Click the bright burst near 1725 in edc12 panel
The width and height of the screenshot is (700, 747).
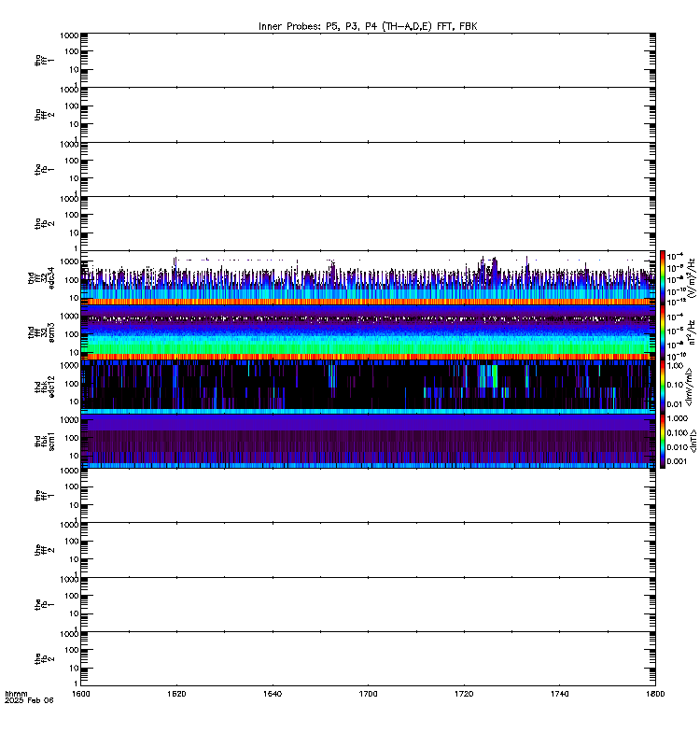coord(488,376)
